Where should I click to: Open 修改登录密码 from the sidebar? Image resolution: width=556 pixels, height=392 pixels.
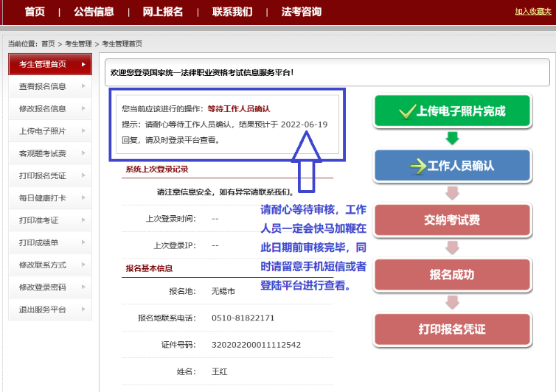click(x=43, y=287)
